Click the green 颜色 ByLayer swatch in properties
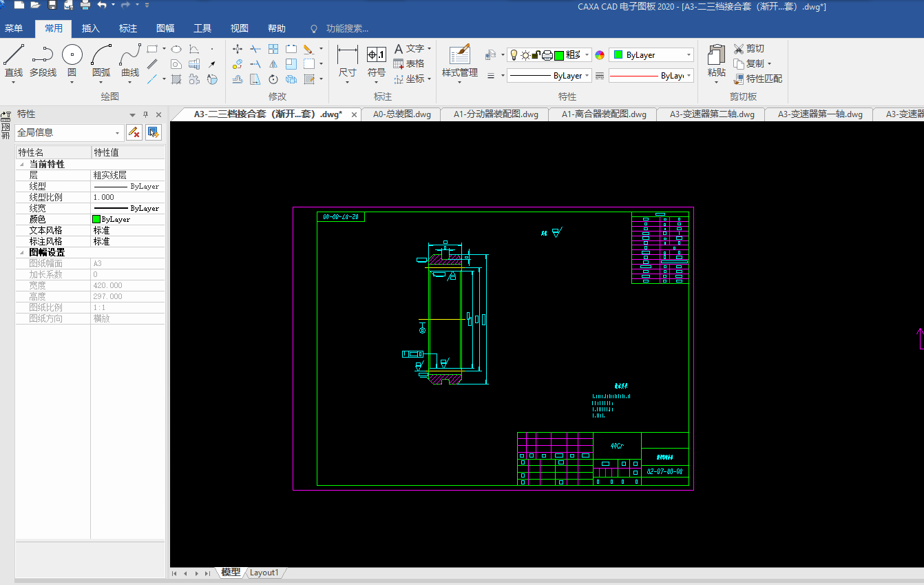Image resolution: width=924 pixels, height=585 pixels. pyautogui.click(x=96, y=219)
